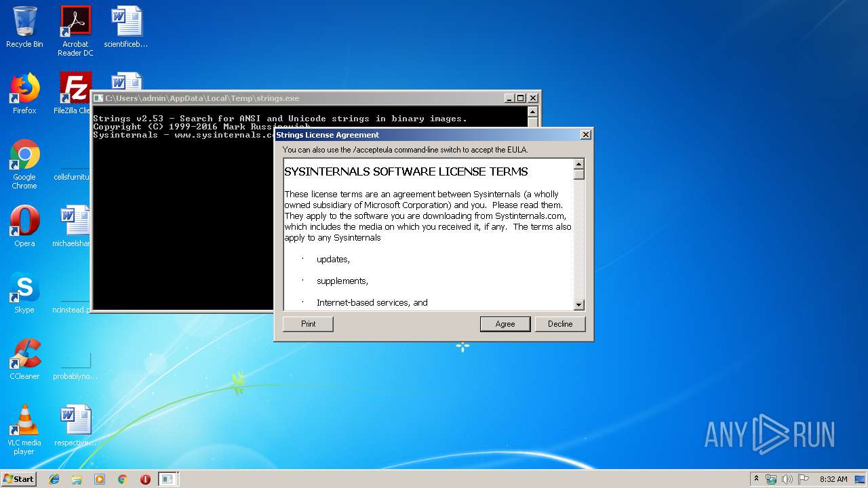868x488 pixels.
Task: Open Windows Explorer folder in taskbar
Action: pyautogui.click(x=77, y=479)
